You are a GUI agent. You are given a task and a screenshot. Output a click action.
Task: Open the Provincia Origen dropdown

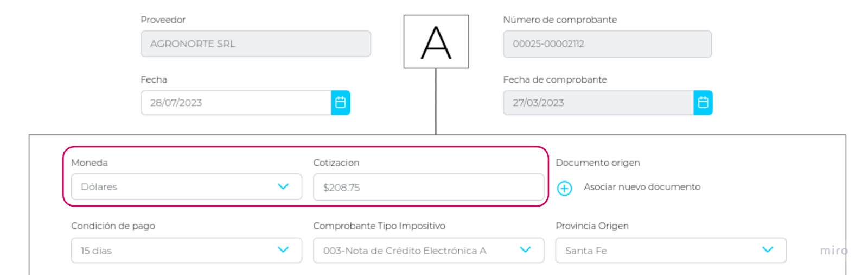[x=670, y=251]
